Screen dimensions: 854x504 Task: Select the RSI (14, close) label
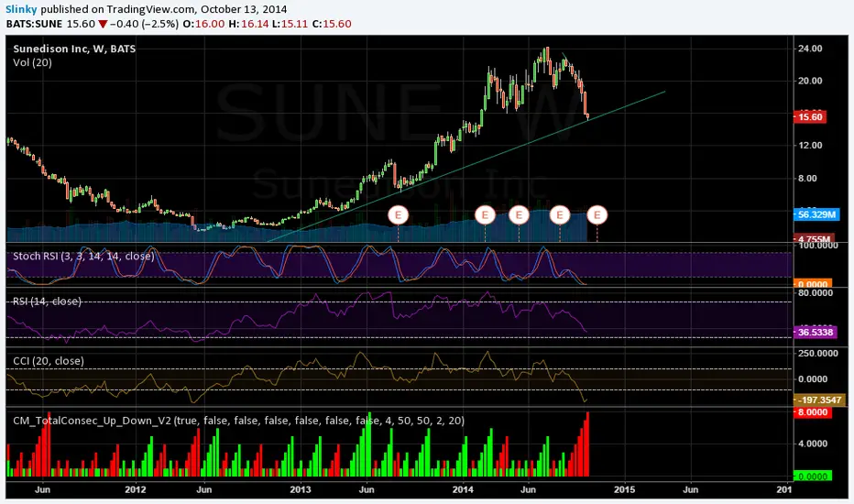(47, 301)
